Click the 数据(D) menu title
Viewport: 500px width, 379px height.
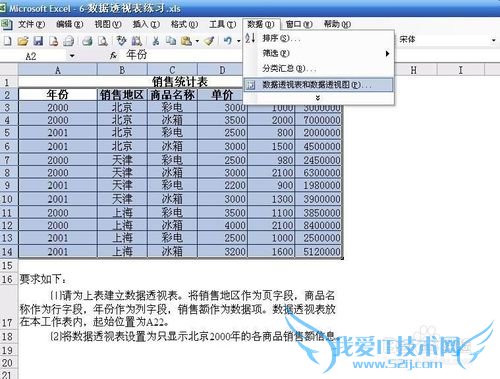(261, 24)
